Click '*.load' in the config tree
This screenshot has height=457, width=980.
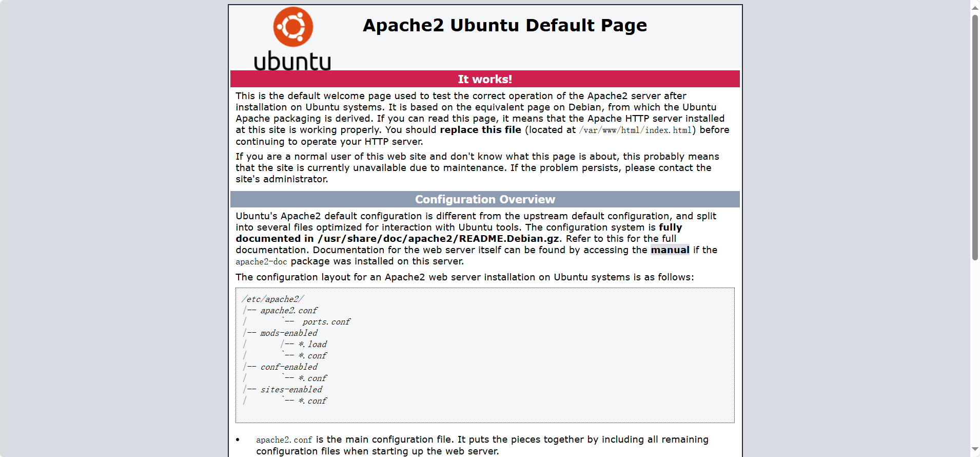[312, 345]
